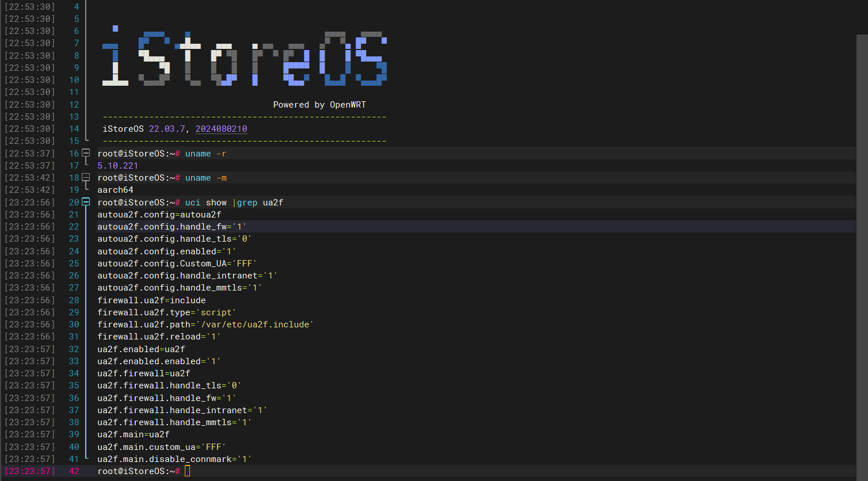Click the kernel version 5.10.221 output

tap(117, 166)
